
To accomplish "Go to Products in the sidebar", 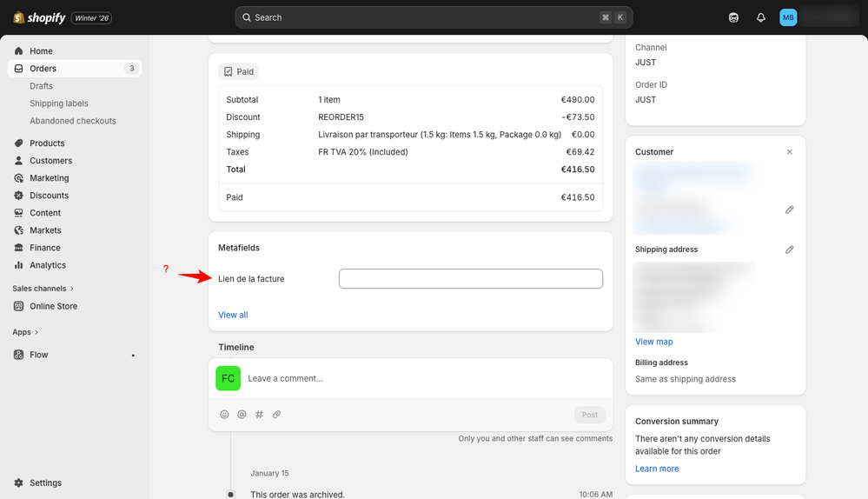I will point(47,143).
